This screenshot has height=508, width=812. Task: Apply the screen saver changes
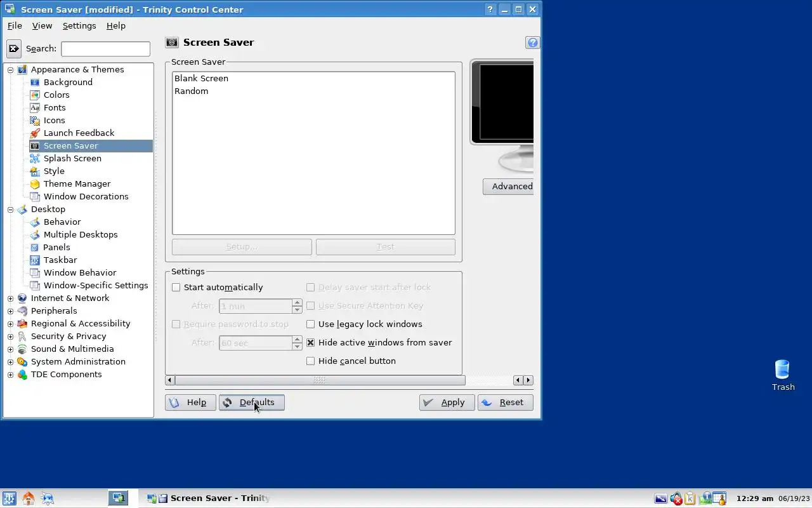447,403
